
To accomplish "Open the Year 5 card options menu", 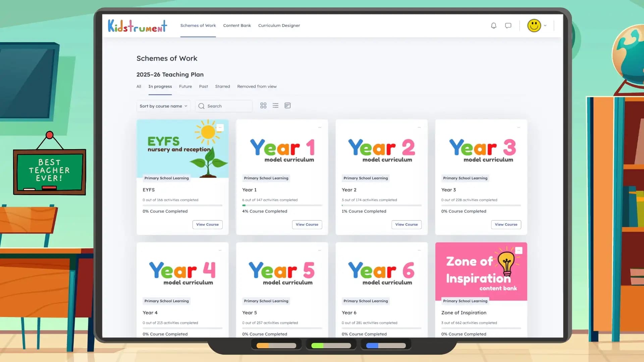I will coord(320,250).
